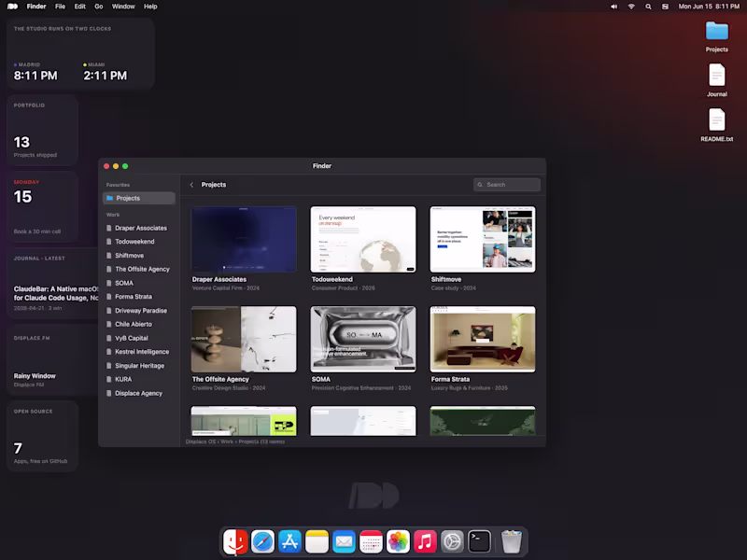This screenshot has width=747, height=560.
Task: Open the Control Center menu bar icon
Action: point(665,7)
